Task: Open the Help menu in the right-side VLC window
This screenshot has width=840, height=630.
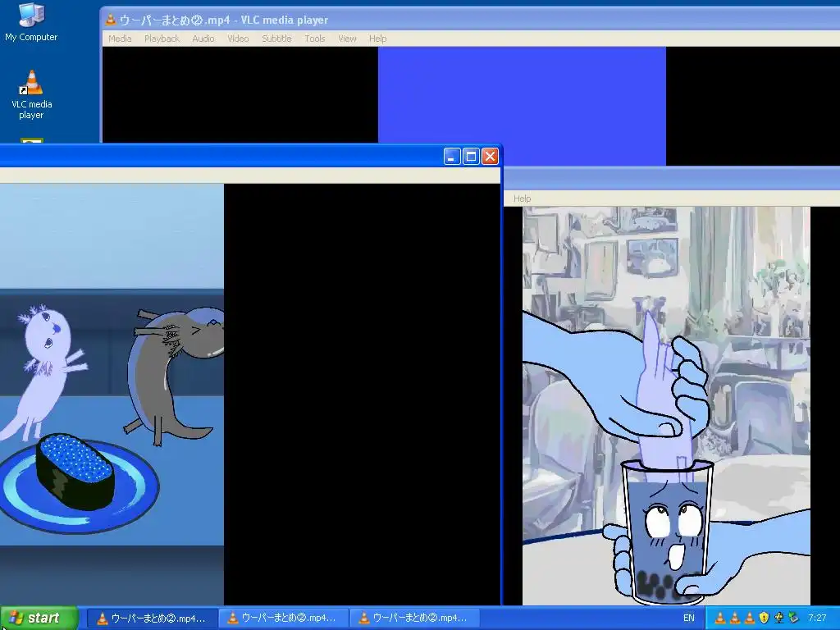Action: click(522, 199)
